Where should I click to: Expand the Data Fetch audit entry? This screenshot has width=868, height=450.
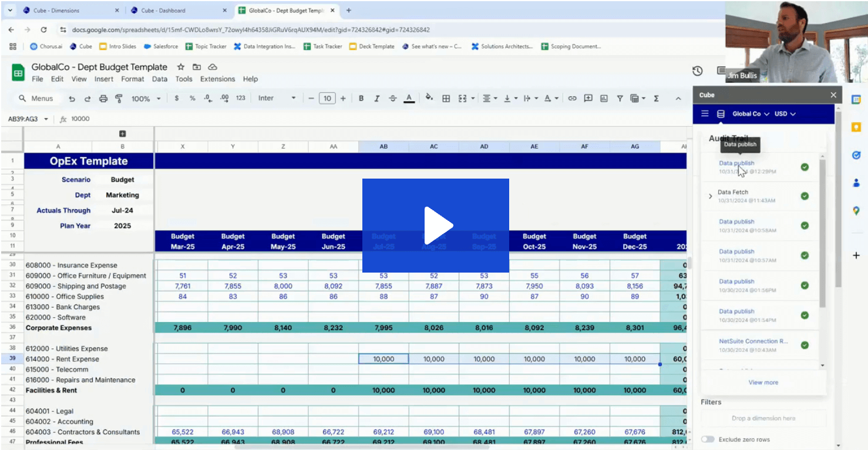click(x=710, y=197)
